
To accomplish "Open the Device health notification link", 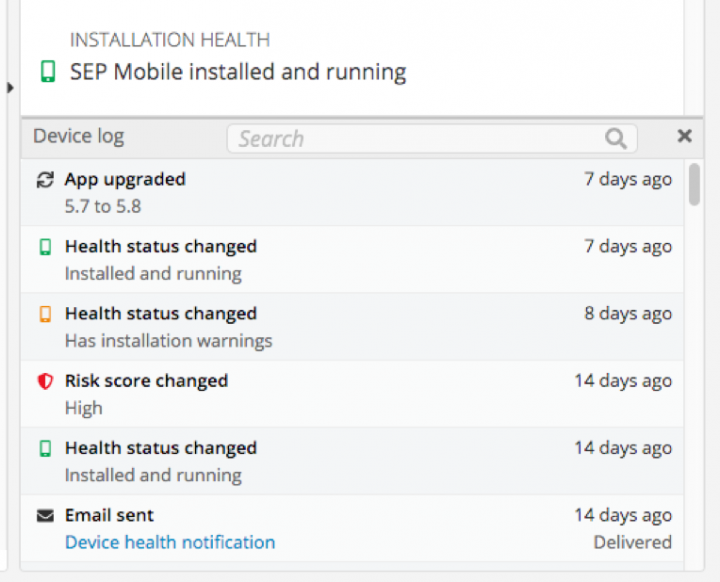I will click(x=170, y=542).
